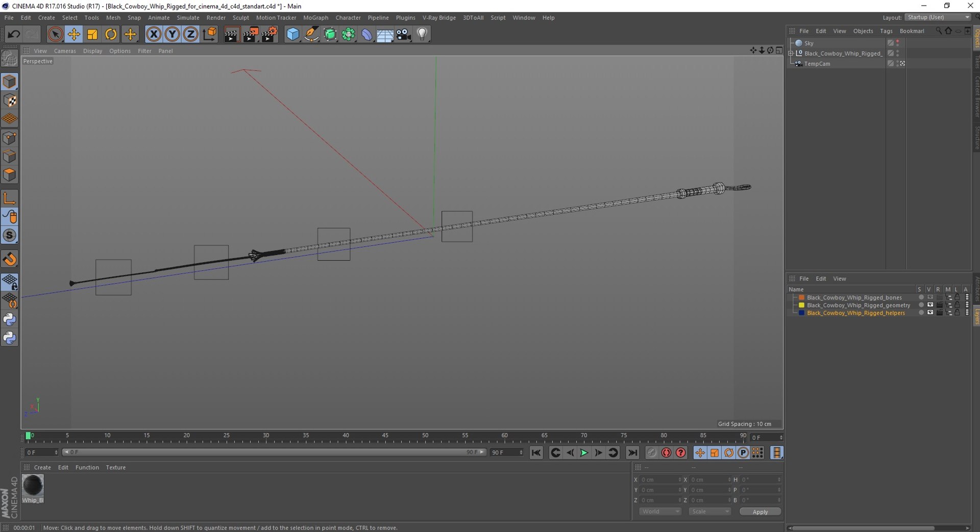Activate the Scale tool
980x532 pixels.
click(x=92, y=34)
